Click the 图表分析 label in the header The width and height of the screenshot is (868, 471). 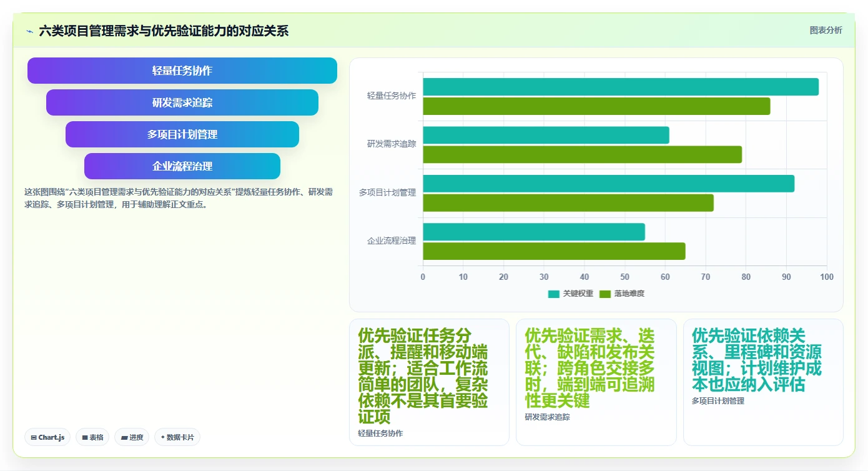point(826,30)
